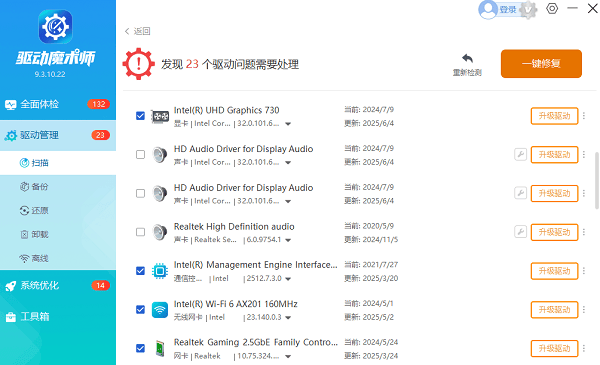Click the driver list vertical scrollbar

click(597, 181)
